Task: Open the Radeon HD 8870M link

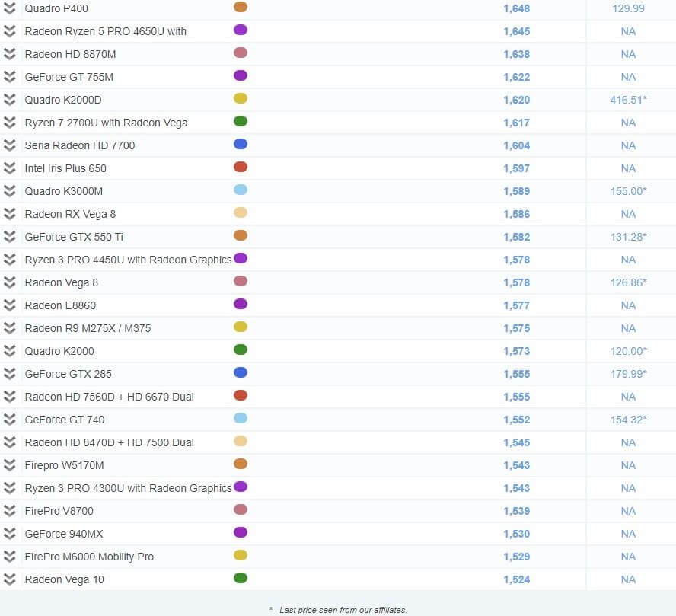Action: [x=70, y=54]
